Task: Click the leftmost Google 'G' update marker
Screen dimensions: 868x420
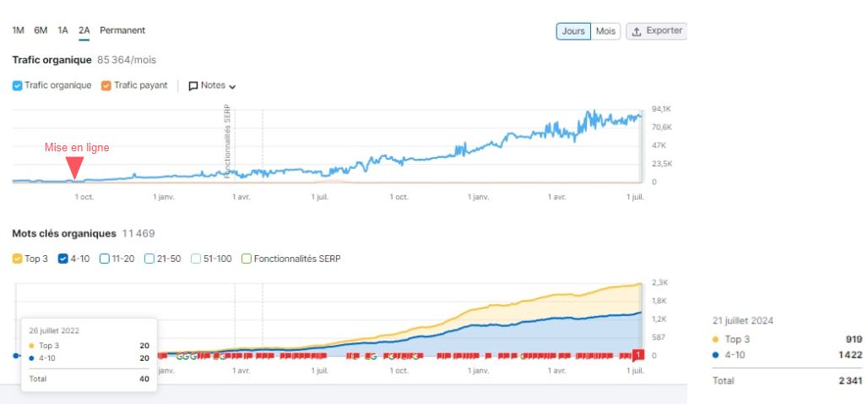Action: click(x=179, y=357)
